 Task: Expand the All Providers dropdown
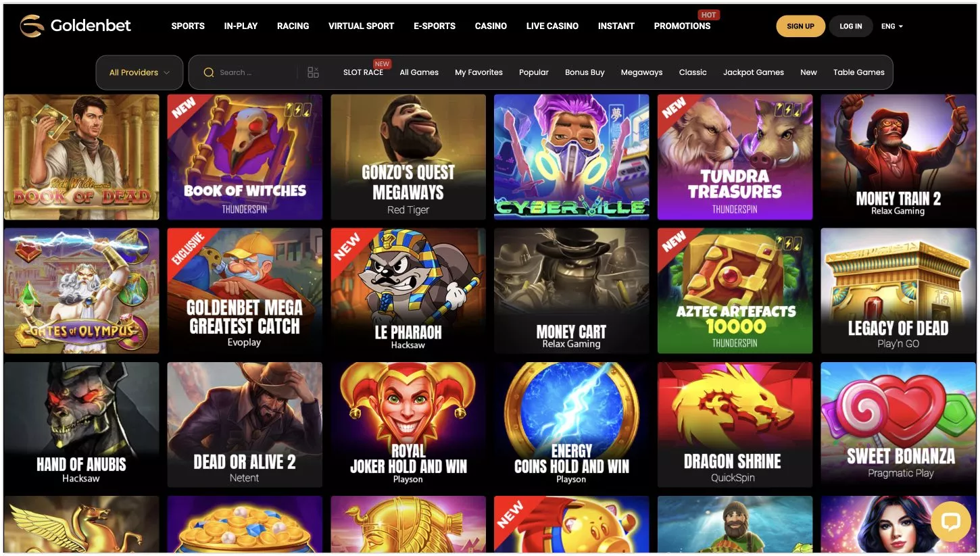(x=139, y=72)
